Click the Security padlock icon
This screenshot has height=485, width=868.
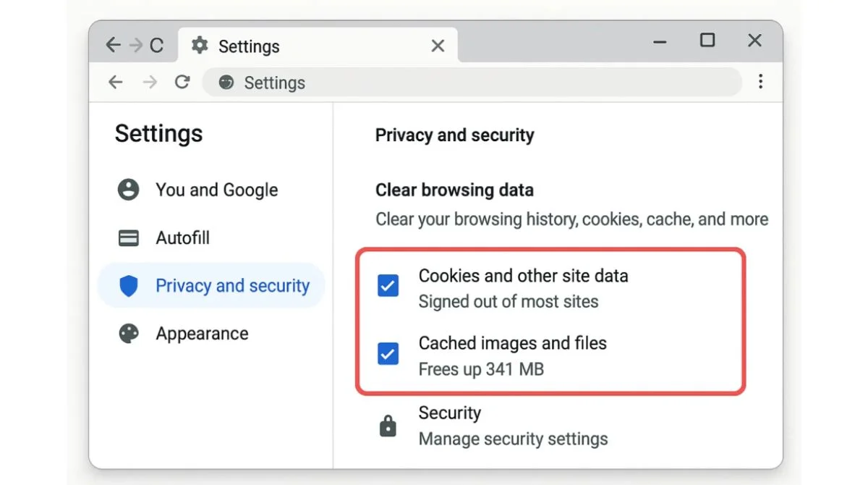(388, 426)
